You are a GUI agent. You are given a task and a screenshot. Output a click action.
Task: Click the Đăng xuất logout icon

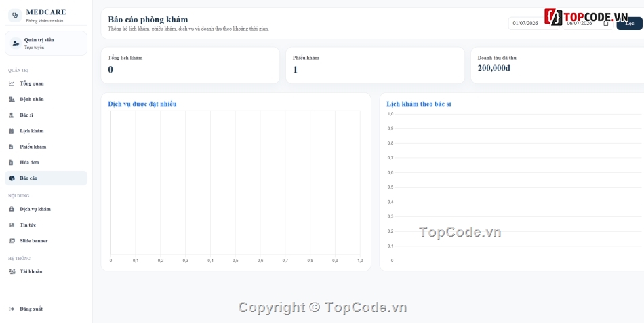coord(12,309)
